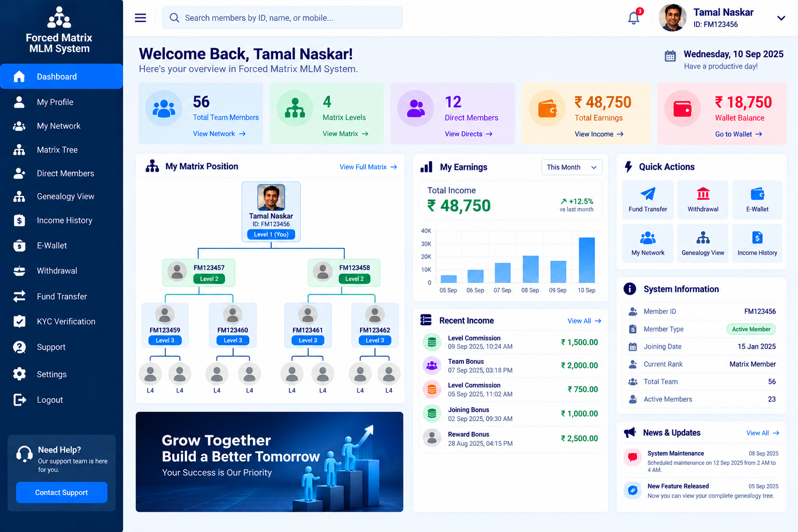The width and height of the screenshot is (798, 532).
Task: Follow View All link in Recent Income
Action: click(x=584, y=321)
